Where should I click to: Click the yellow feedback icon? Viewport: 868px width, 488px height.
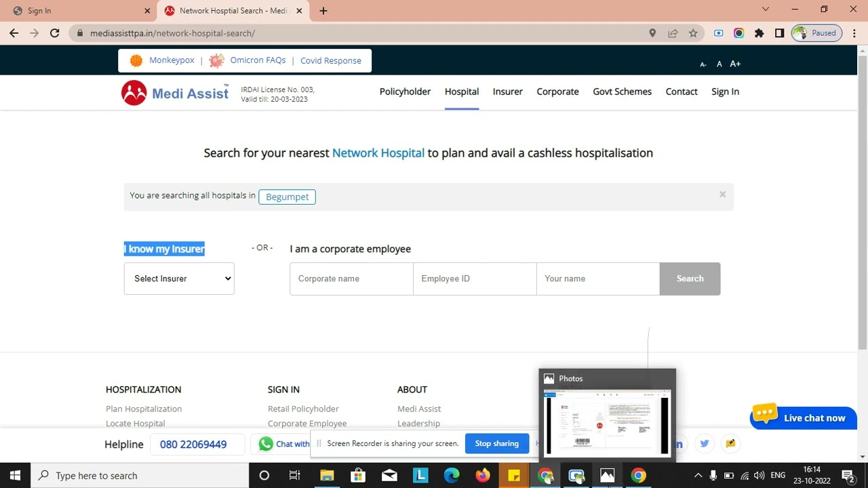[x=730, y=443]
